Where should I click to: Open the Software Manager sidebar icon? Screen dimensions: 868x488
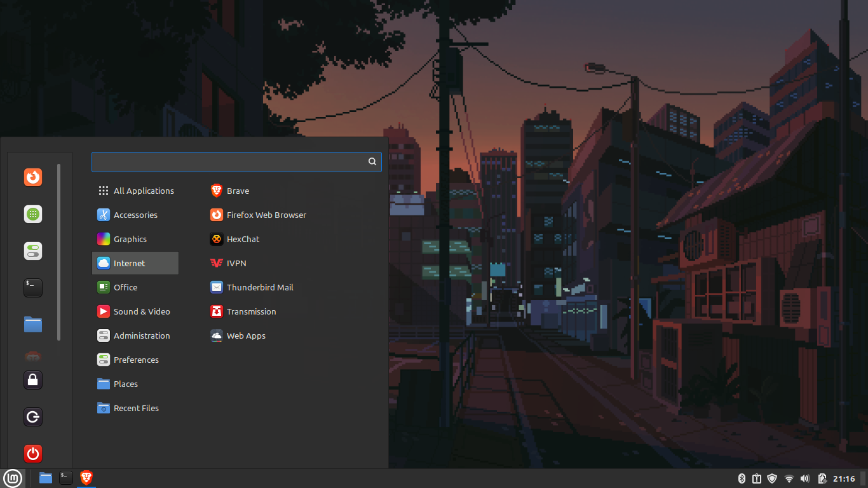pos(32,214)
